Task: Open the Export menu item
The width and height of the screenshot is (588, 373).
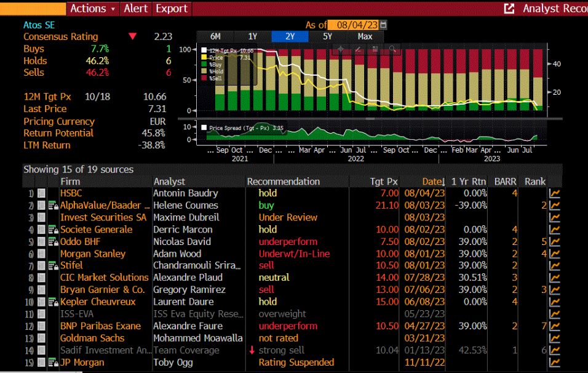Action: pos(172,8)
